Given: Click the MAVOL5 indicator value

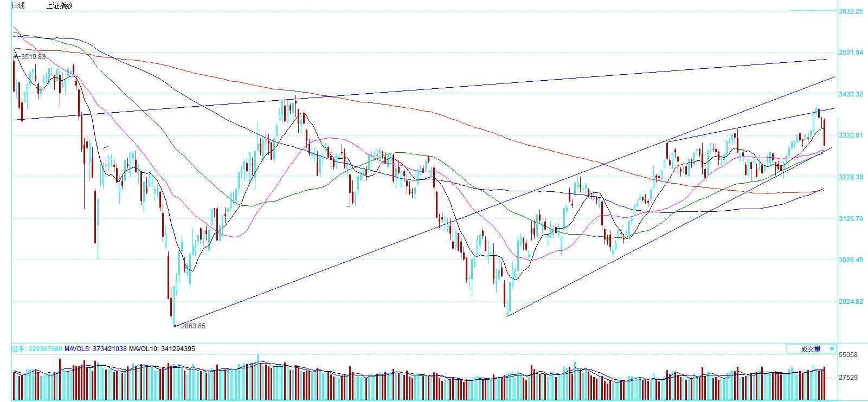Looking at the screenshot, I should click(x=95, y=349).
